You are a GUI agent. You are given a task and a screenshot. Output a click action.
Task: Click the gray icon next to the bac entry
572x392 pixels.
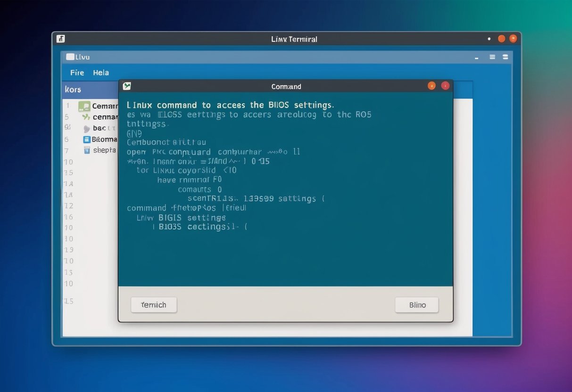click(x=87, y=128)
